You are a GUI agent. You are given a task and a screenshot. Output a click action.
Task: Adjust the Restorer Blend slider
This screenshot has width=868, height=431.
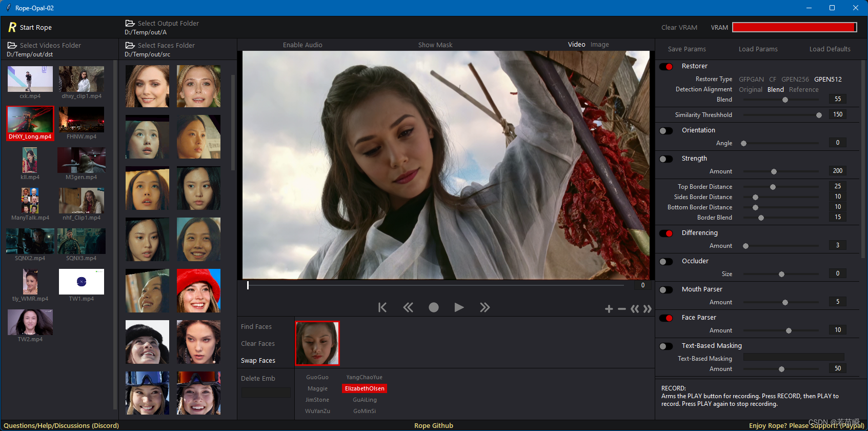[x=781, y=100]
